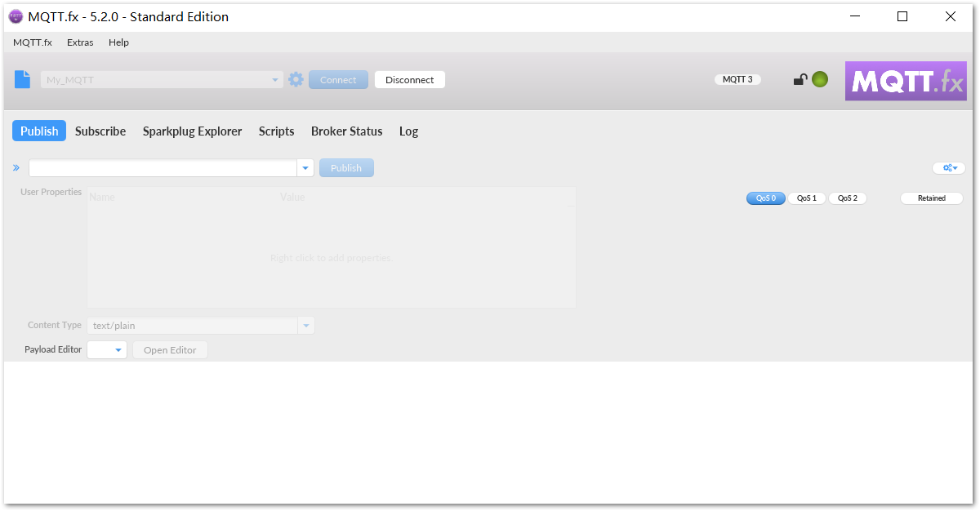Show the Log tab
Image resolution: width=980 pixels, height=511 pixels.
pos(408,131)
